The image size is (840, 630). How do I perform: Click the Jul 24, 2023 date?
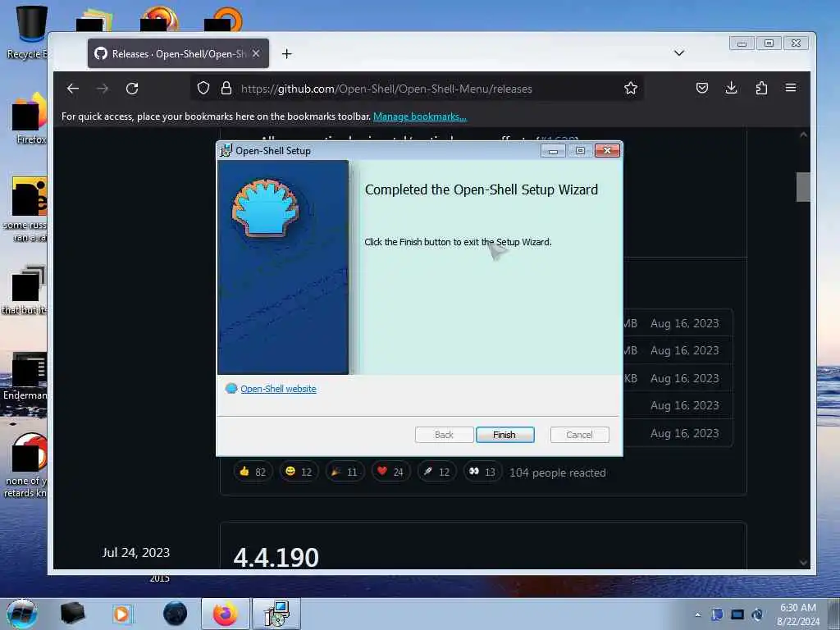point(136,552)
